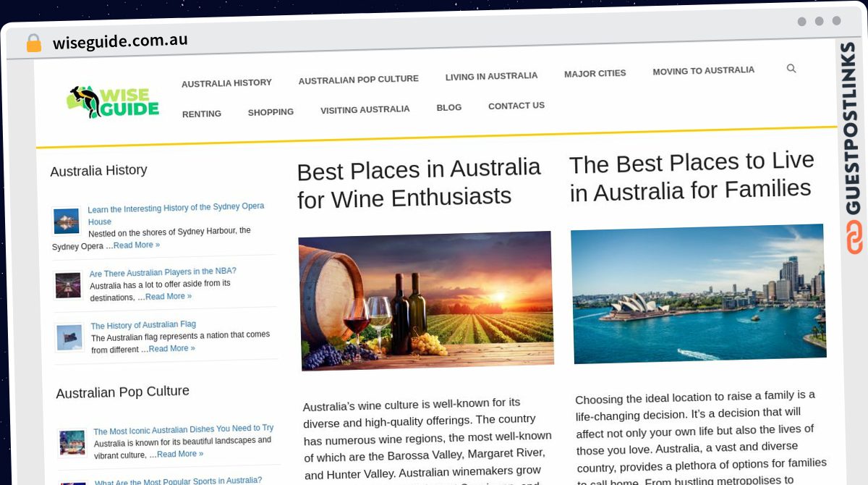Click the wine barrel and vineyard image
This screenshot has width=868, height=485.
point(426,300)
